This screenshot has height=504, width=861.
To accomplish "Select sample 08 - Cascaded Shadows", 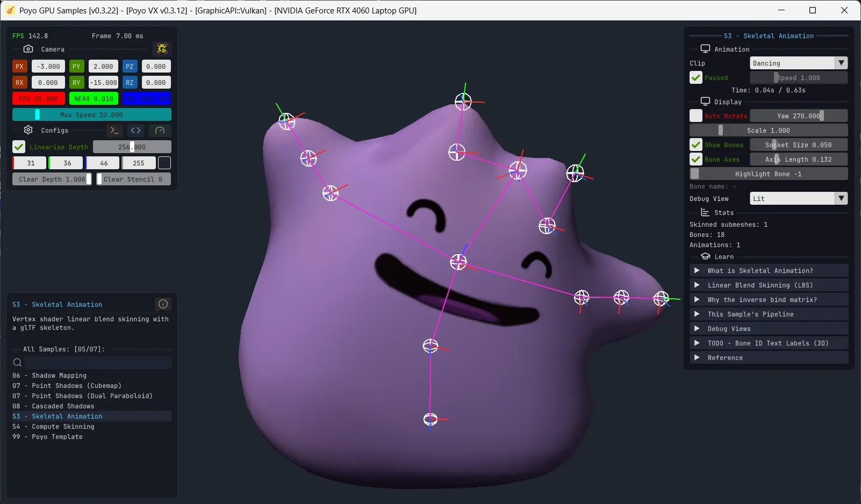I will (92, 406).
